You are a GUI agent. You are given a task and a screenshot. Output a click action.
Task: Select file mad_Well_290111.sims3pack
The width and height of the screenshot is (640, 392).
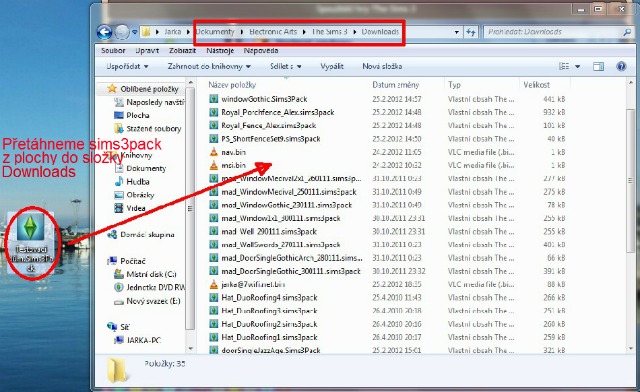click(269, 232)
